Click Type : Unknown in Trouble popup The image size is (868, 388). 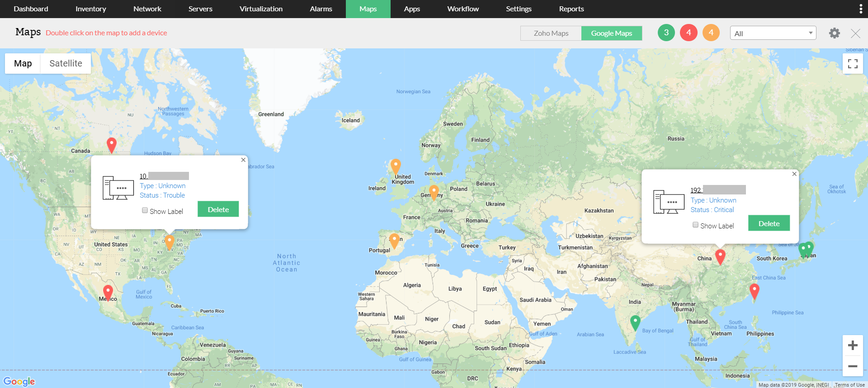(163, 186)
